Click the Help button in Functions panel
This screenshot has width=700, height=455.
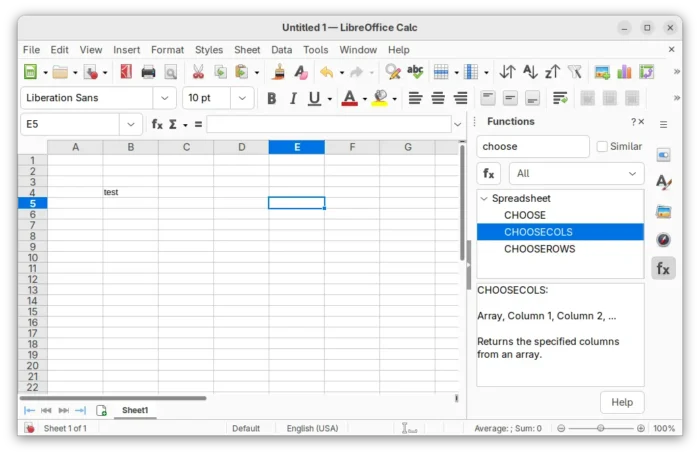click(x=622, y=402)
